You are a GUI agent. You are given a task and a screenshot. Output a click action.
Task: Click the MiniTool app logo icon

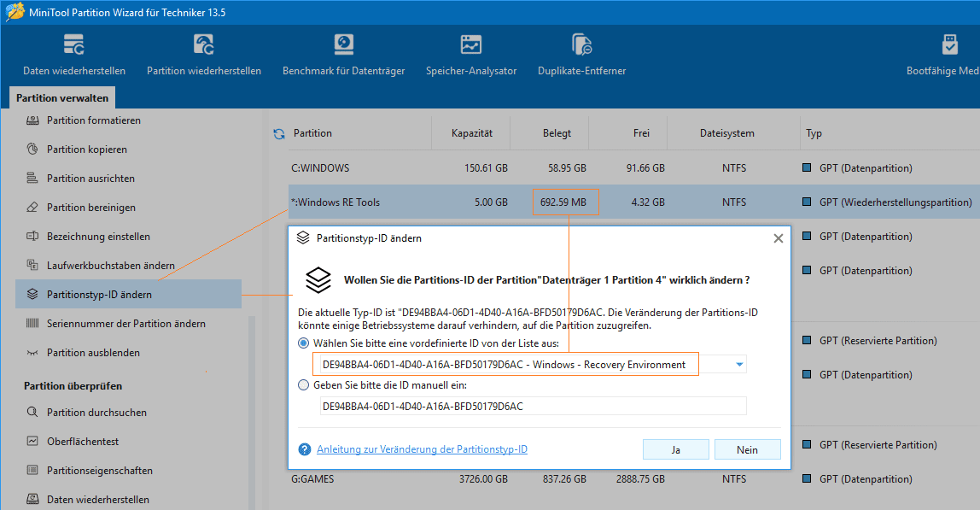click(15, 12)
